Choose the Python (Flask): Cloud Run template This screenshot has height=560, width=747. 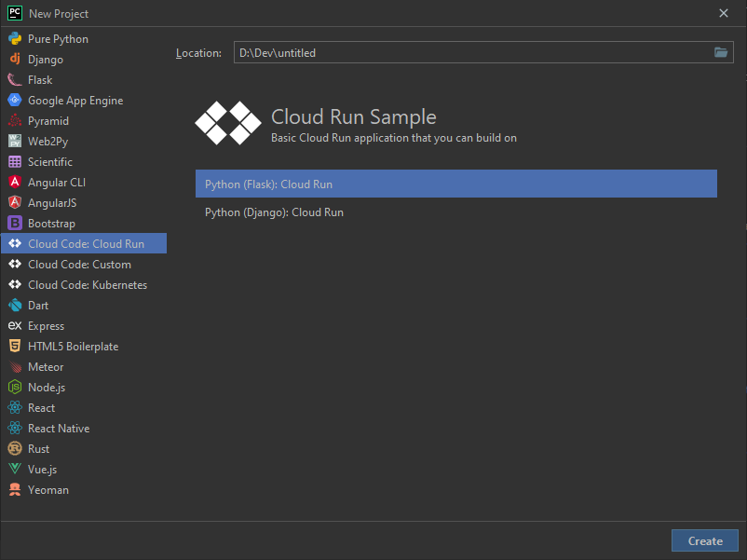(456, 184)
